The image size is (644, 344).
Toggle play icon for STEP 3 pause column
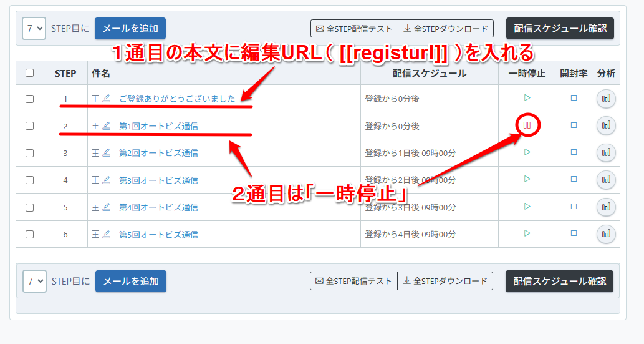point(527,152)
